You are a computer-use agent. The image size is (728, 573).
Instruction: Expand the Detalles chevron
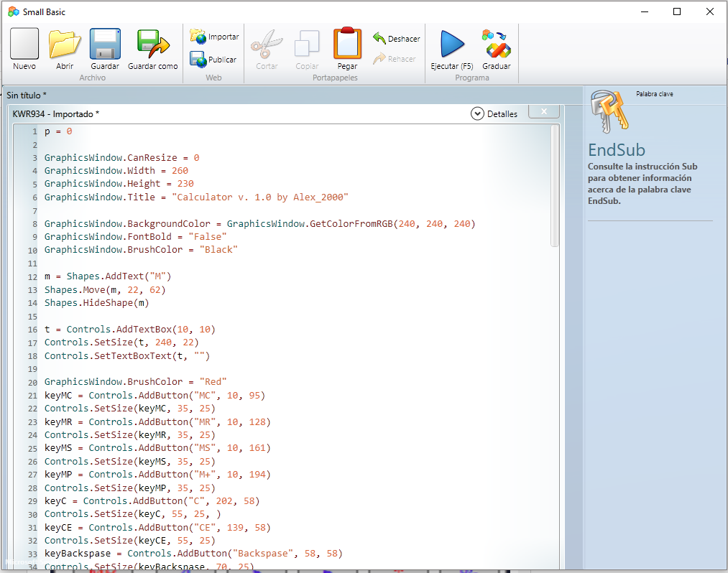click(476, 113)
